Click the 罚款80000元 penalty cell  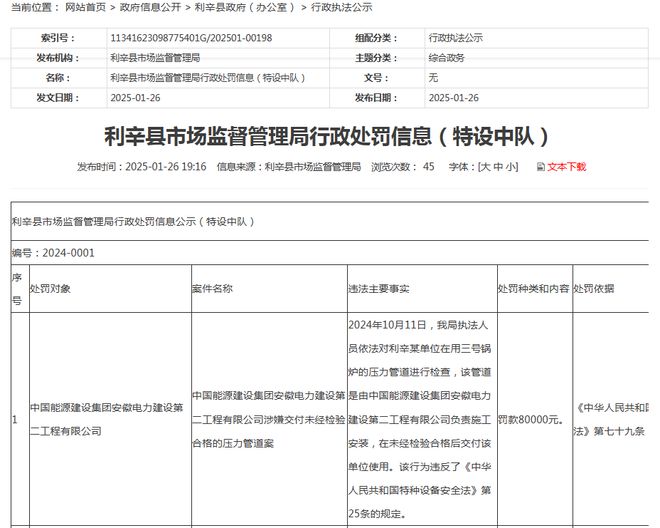click(x=535, y=419)
